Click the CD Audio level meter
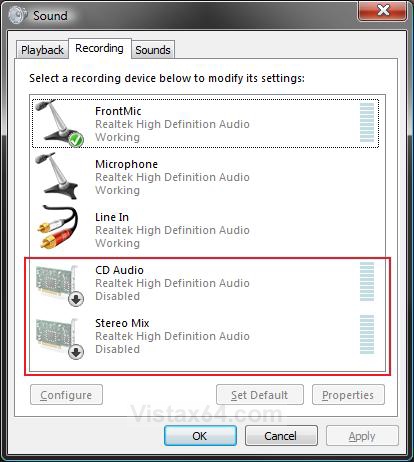This screenshot has width=414, height=462. (367, 282)
